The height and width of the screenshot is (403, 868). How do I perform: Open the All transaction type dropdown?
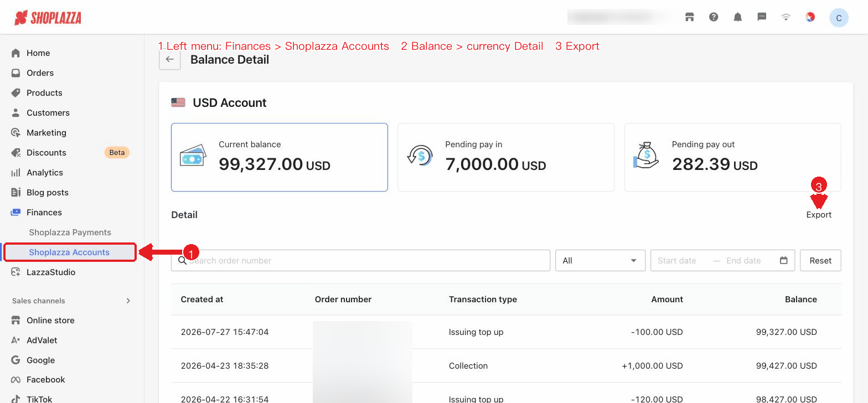[600, 261]
